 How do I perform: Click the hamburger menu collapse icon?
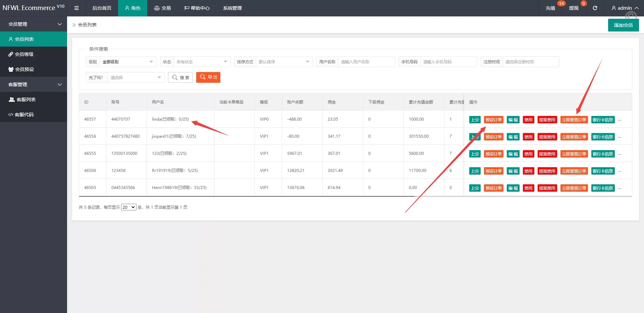[x=76, y=8]
